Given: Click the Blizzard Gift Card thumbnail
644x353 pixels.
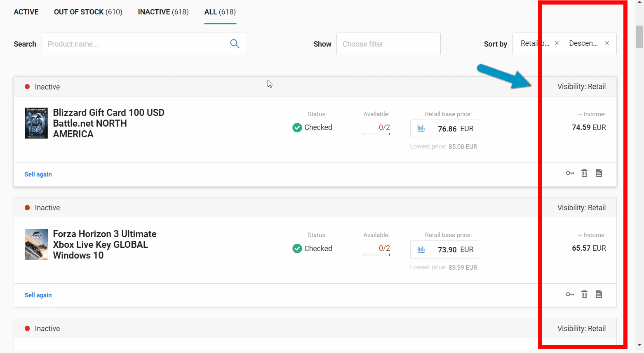Looking at the screenshot, I should (x=36, y=123).
